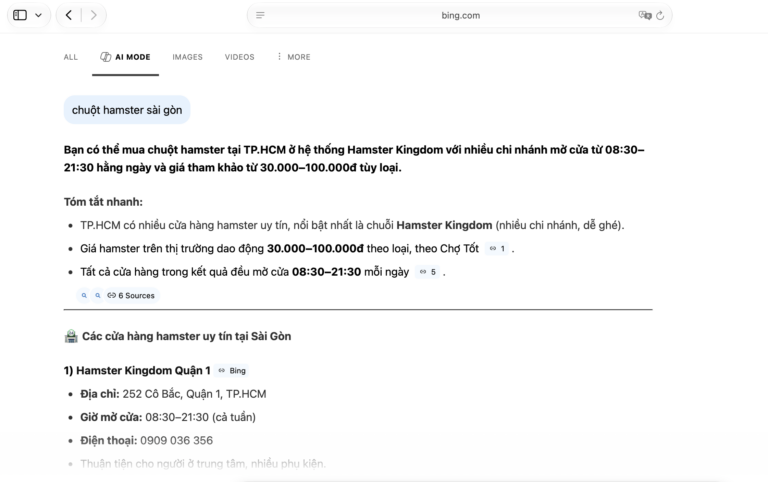Click 'Thuận tiện cho người ở trung tâm' line
The height and width of the screenshot is (482, 768).
(203, 463)
